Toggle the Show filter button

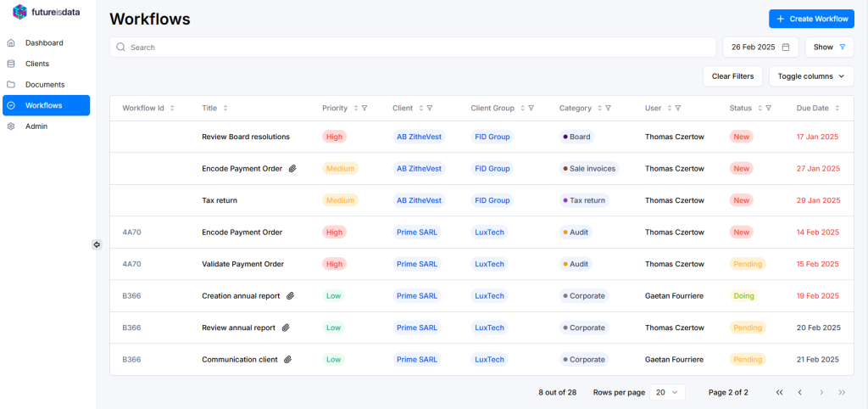(x=829, y=48)
